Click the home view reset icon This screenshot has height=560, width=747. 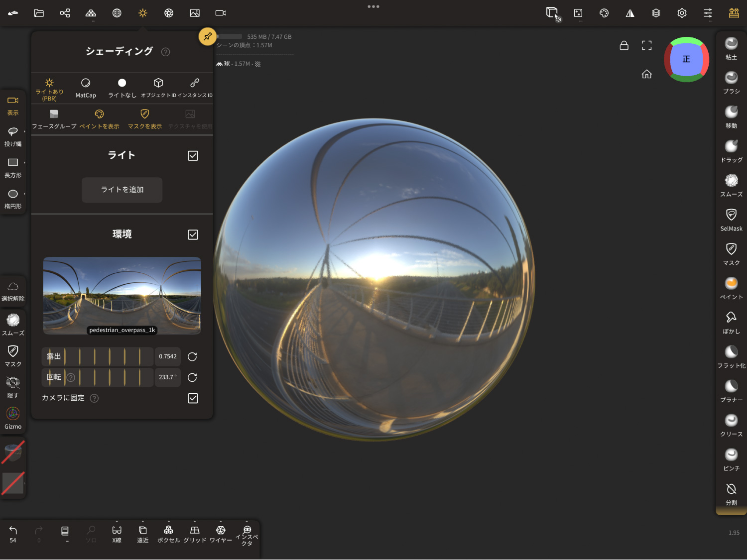tap(646, 74)
